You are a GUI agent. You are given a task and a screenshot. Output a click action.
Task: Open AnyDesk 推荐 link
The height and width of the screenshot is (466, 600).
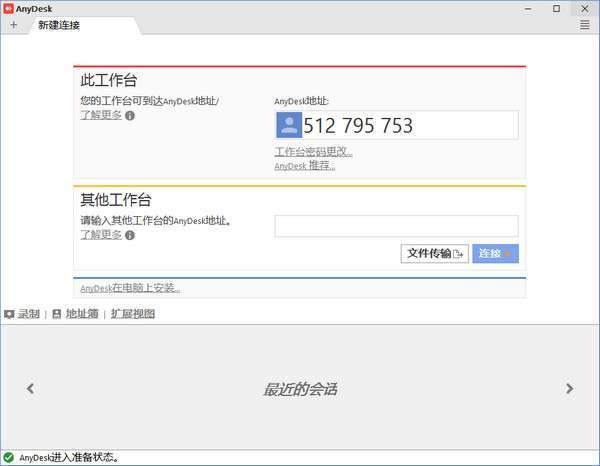click(x=305, y=165)
